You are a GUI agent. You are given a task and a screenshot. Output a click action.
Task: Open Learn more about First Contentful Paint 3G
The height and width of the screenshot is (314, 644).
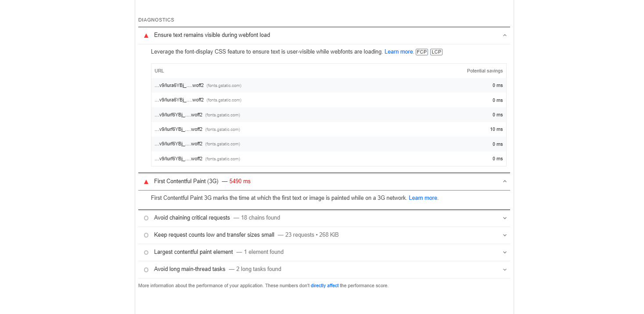(x=422, y=198)
